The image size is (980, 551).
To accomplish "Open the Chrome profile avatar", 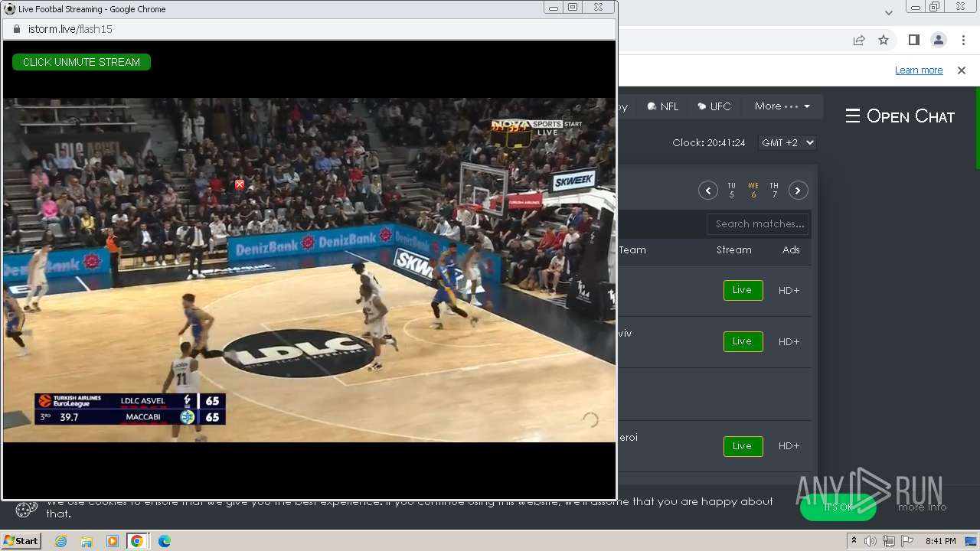I will point(938,40).
